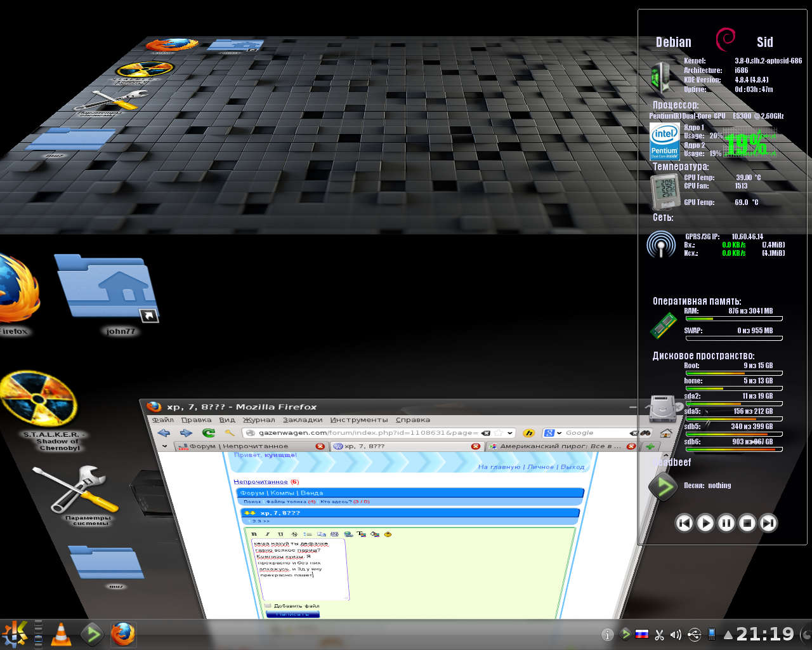Click the Firefox home button
This screenshot has width=812, height=650.
[665, 433]
